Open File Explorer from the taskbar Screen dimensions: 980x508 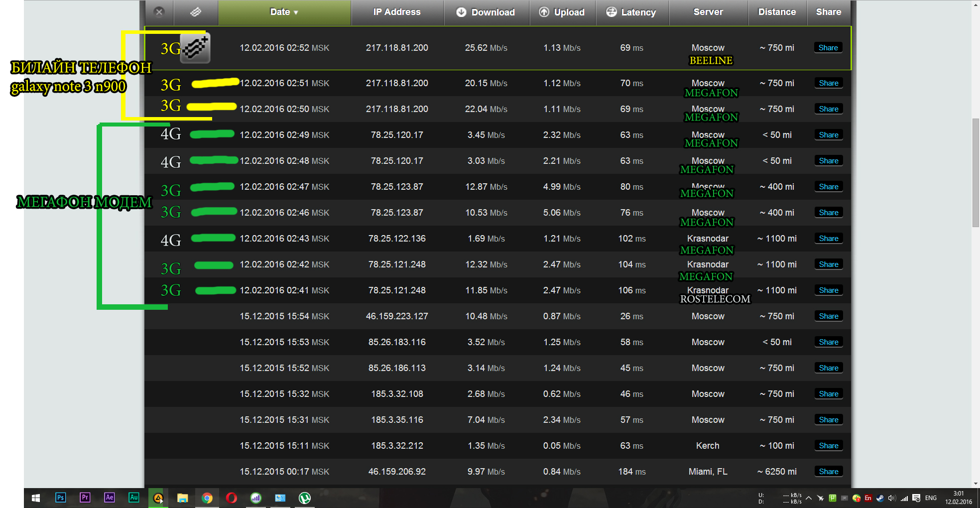coord(183,498)
